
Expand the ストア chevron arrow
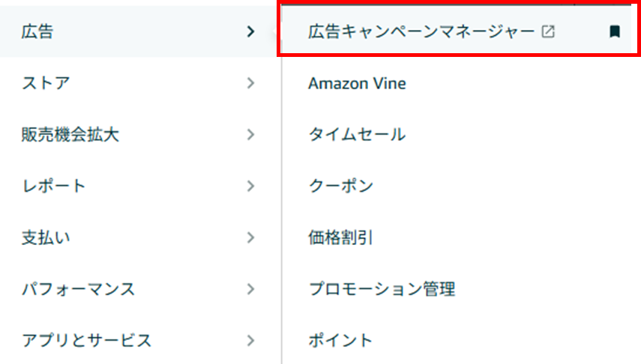251,83
